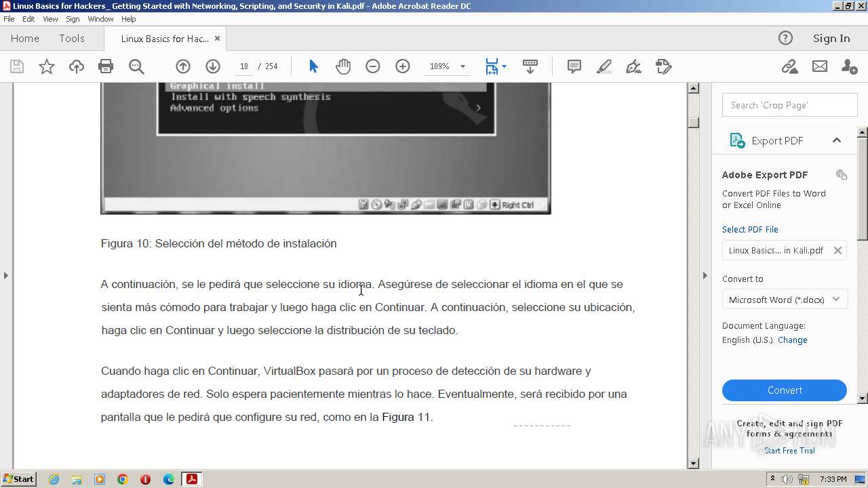Image resolution: width=868 pixels, height=488 pixels.
Task: Click the Sign In button
Action: pyautogui.click(x=831, y=38)
